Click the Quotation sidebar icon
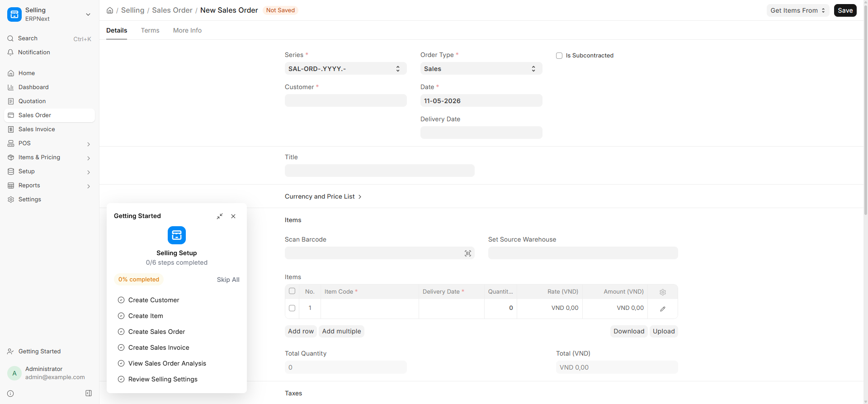868x404 pixels. pyautogui.click(x=11, y=101)
